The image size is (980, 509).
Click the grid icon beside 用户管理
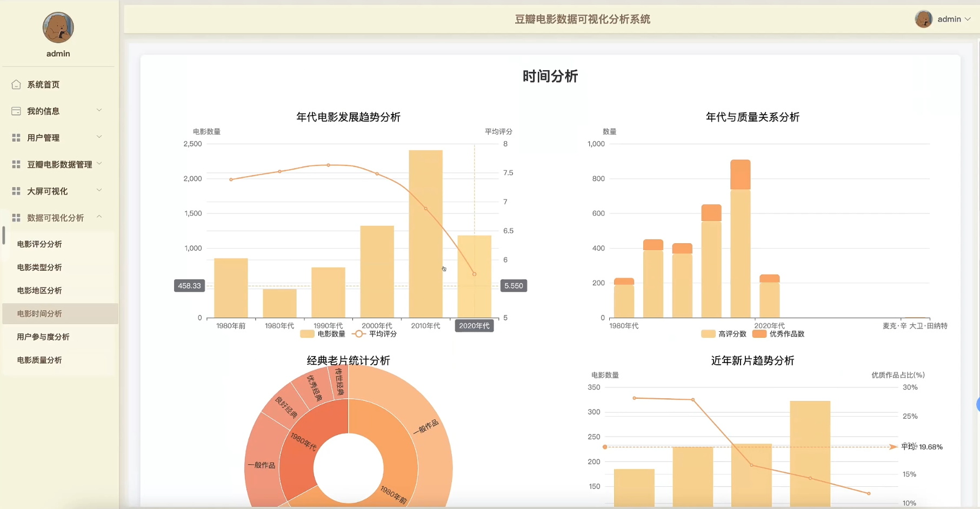[x=16, y=138]
